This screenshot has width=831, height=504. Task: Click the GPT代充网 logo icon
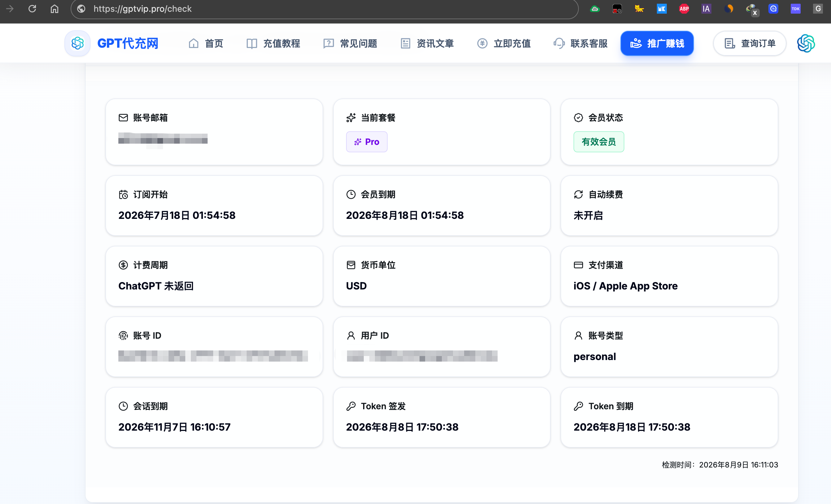pos(77,43)
